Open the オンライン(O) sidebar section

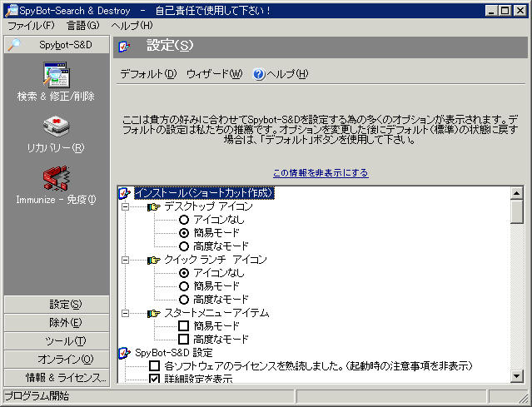57,360
